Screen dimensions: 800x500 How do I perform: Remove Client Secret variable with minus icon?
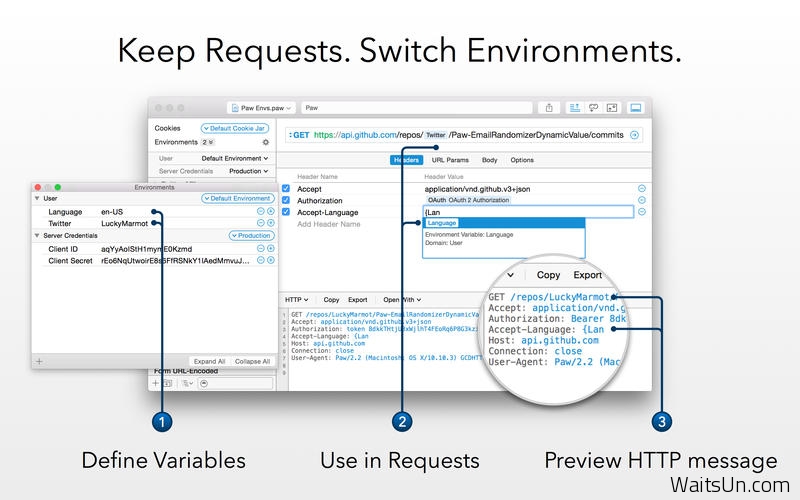tap(260, 260)
